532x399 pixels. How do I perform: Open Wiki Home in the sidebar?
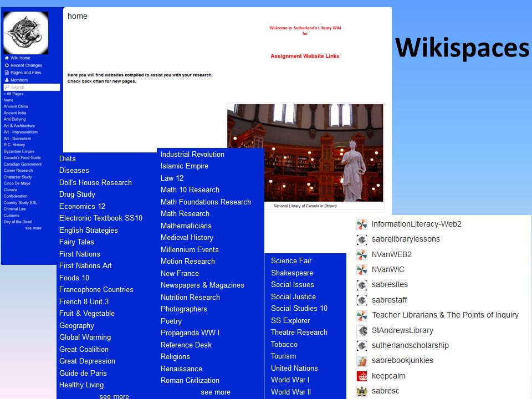point(21,58)
